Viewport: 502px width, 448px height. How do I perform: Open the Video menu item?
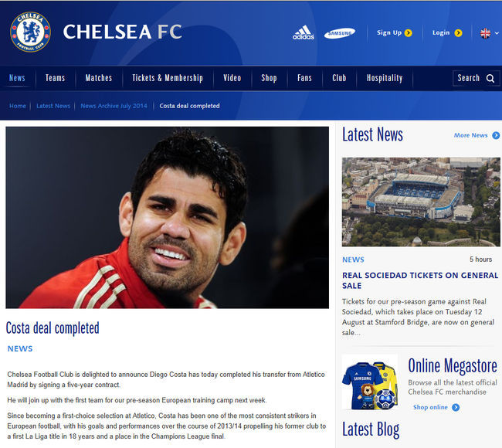232,78
